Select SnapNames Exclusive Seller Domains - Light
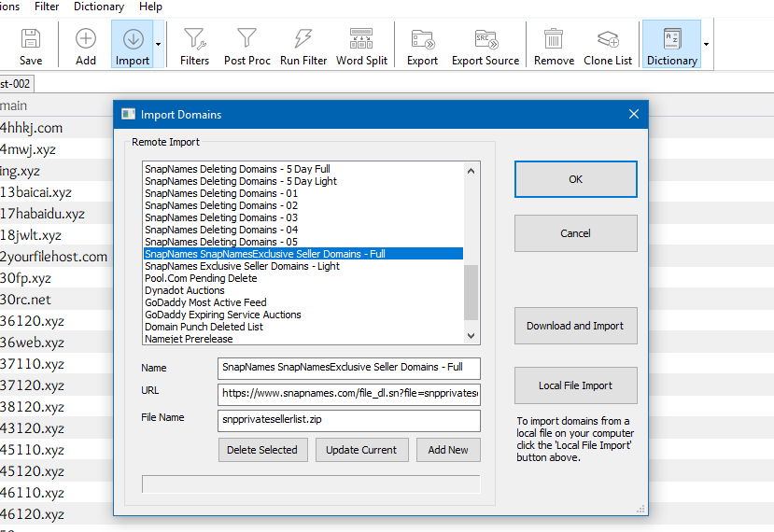The width and height of the screenshot is (774, 532). 303,266
